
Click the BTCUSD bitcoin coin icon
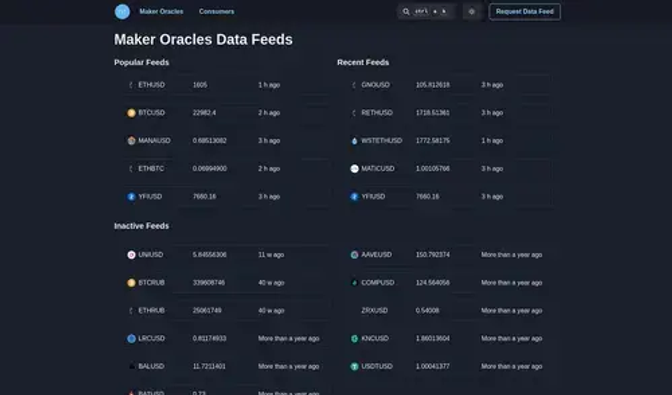(131, 113)
